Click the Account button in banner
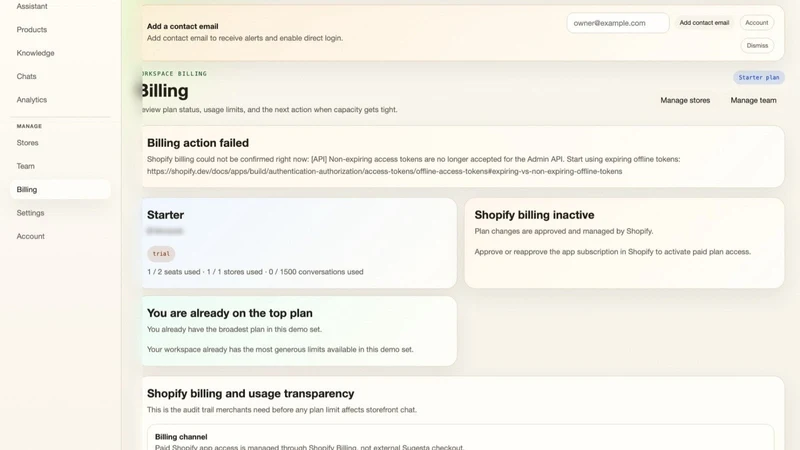This screenshot has height=450, width=800. 757,23
